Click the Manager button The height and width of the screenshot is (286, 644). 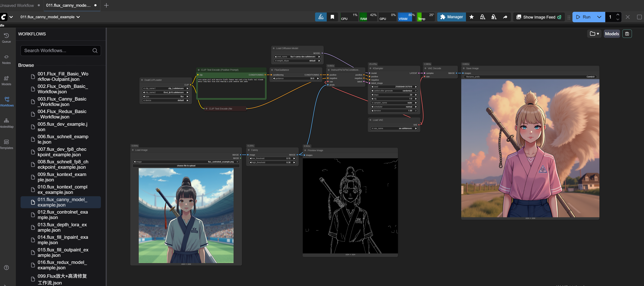(x=451, y=17)
